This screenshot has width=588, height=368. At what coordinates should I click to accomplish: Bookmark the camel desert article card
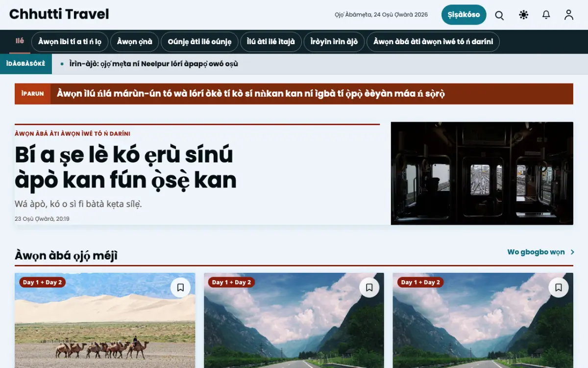(180, 288)
